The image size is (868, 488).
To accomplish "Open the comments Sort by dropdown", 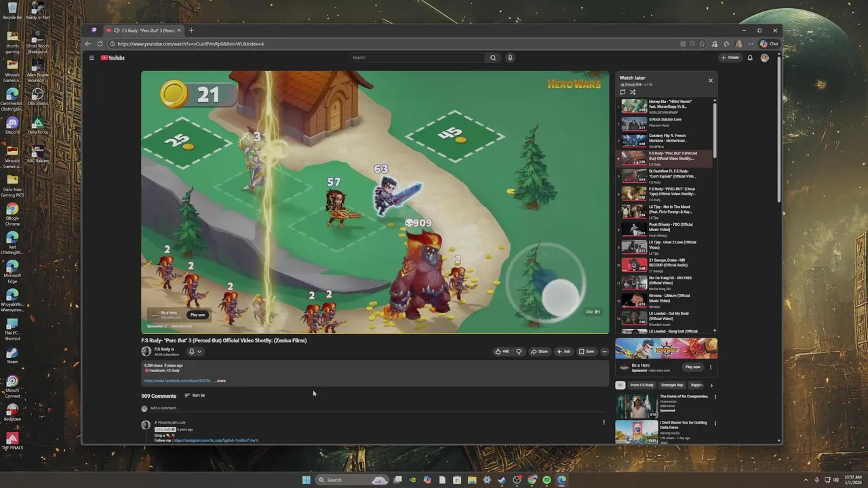I will [195, 395].
